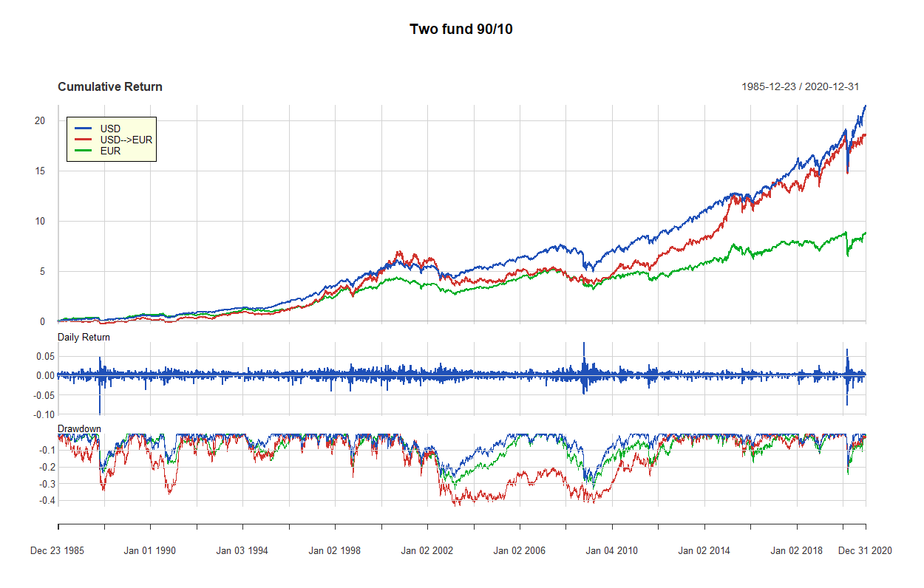Click the blue USD line peak at end 2020
The height and width of the screenshot is (588, 924).
(x=865, y=106)
